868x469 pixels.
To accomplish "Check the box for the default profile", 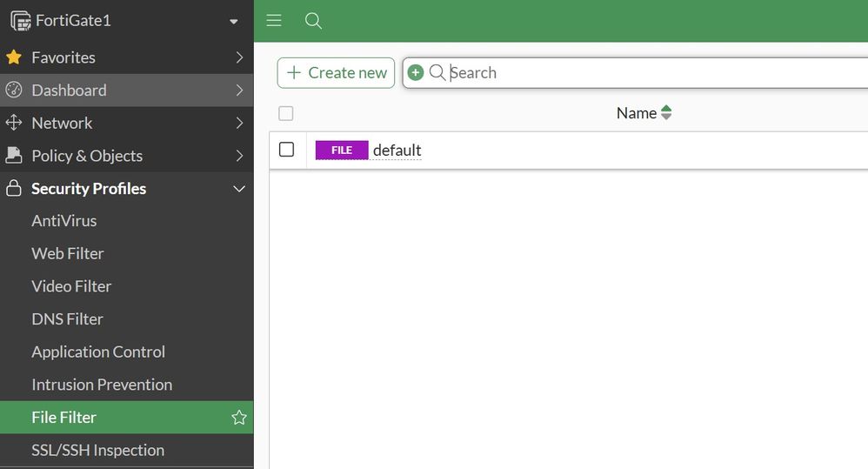I will coord(286,150).
